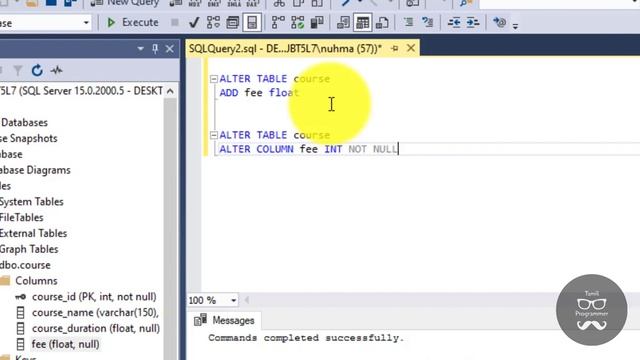640x360 pixels.
Task: Open the 100 % zoom dropdown
Action: pos(233,300)
